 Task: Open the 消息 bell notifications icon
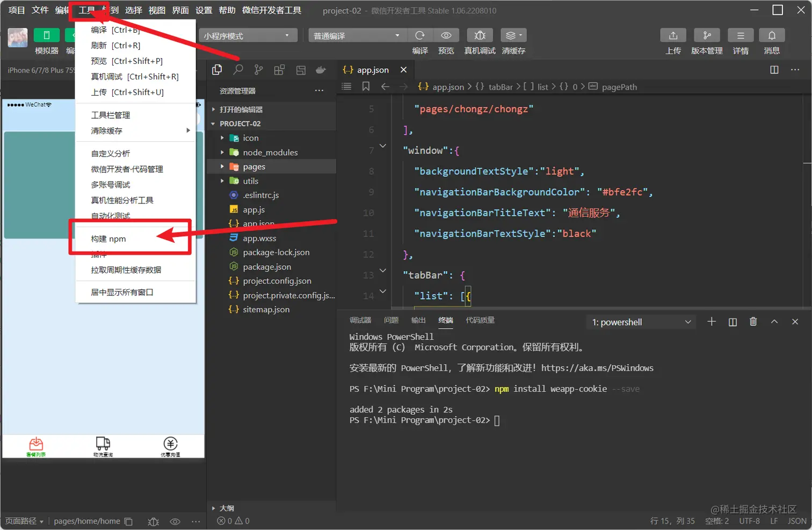coord(772,35)
